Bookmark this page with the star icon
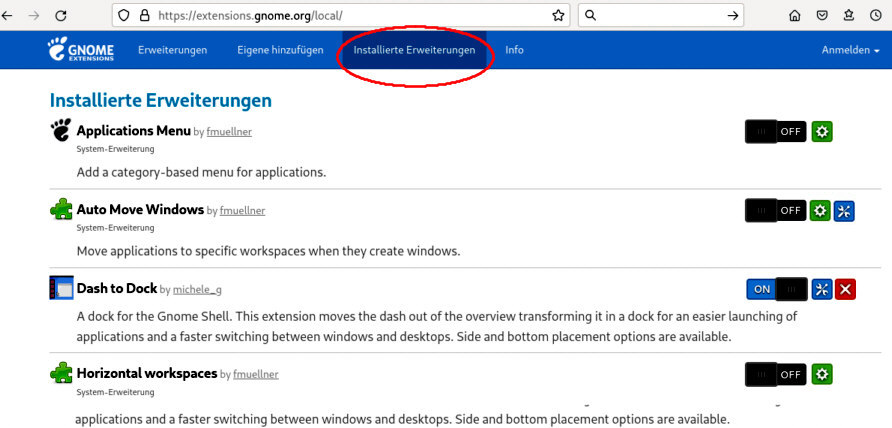 click(x=558, y=15)
